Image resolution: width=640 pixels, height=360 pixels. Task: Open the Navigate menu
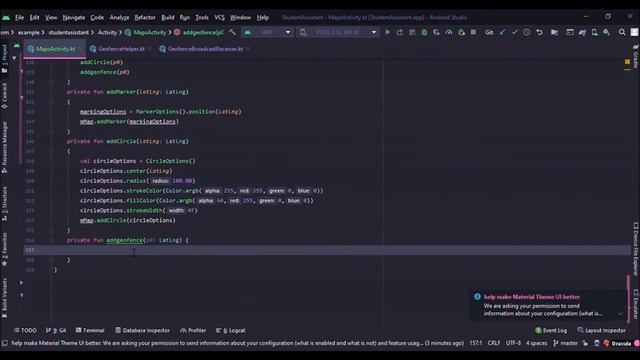[x=74, y=18]
